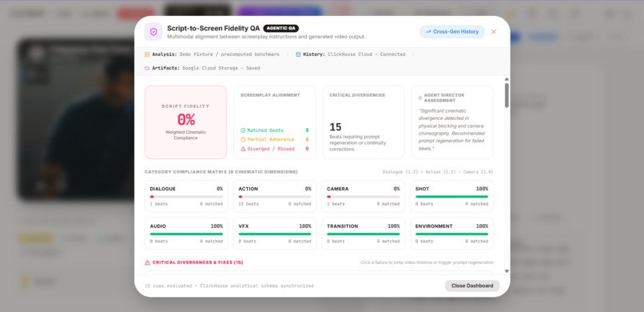Click the Diverged / Missed warning icon
The height and width of the screenshot is (312, 644).
pos(243,149)
